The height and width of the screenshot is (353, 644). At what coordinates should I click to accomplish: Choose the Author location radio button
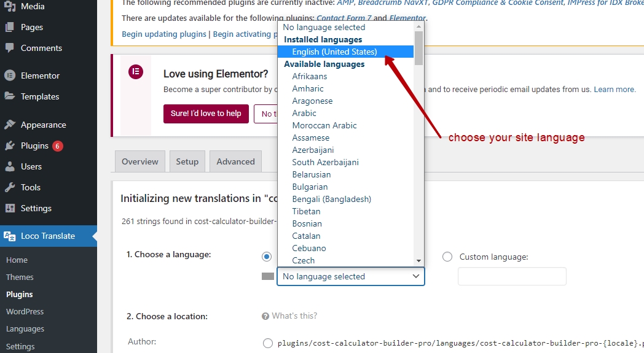tap(268, 343)
